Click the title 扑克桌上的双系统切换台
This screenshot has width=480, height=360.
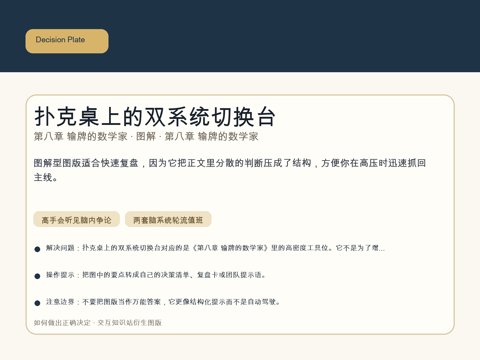click(155, 117)
